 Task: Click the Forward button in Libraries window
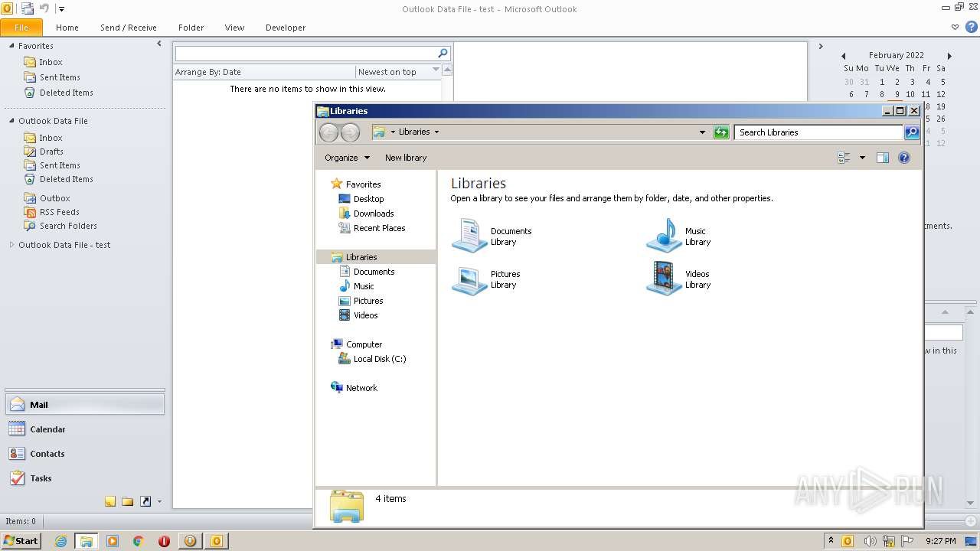pyautogui.click(x=350, y=132)
